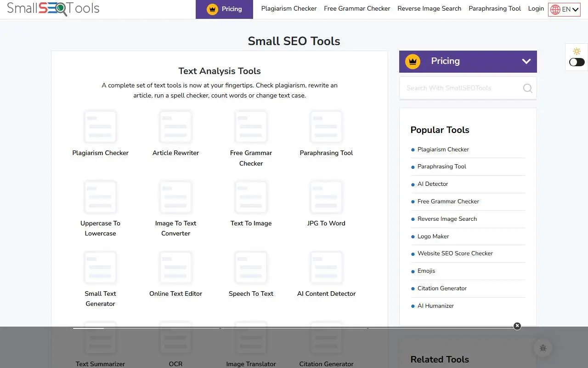Open Reverse Image Search in top navigation
This screenshot has width=588, height=368.
(x=429, y=9)
